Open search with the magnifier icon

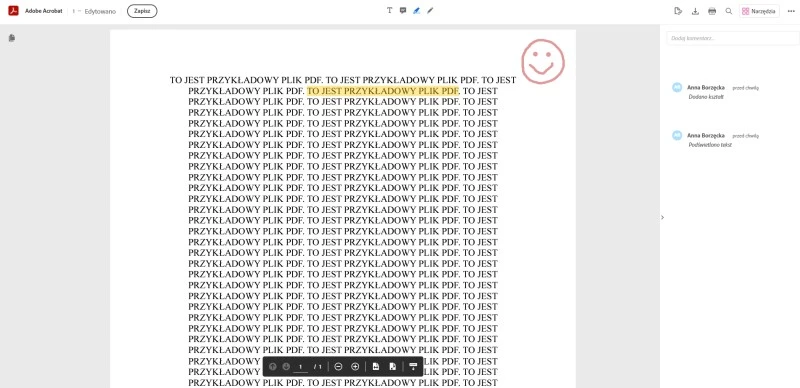[x=729, y=11]
